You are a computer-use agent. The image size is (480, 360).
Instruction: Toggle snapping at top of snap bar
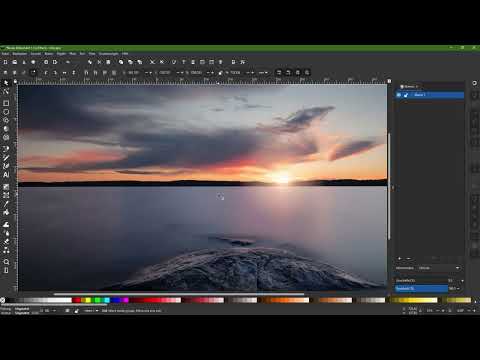474,83
